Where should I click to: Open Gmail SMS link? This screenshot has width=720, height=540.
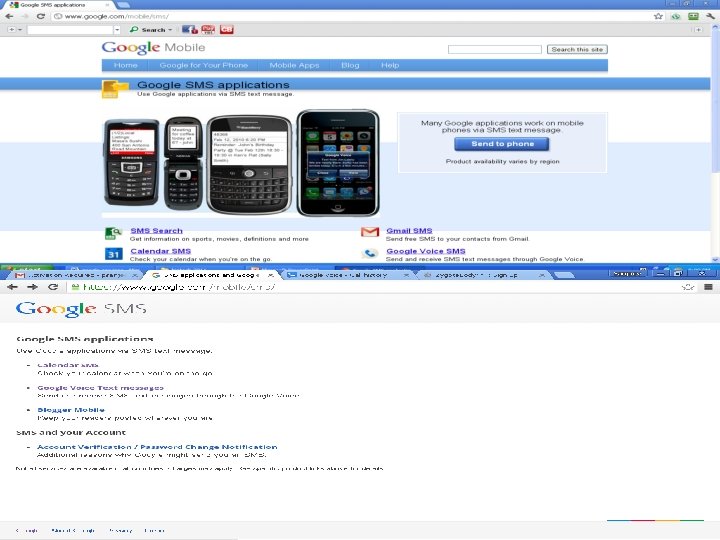409,231
